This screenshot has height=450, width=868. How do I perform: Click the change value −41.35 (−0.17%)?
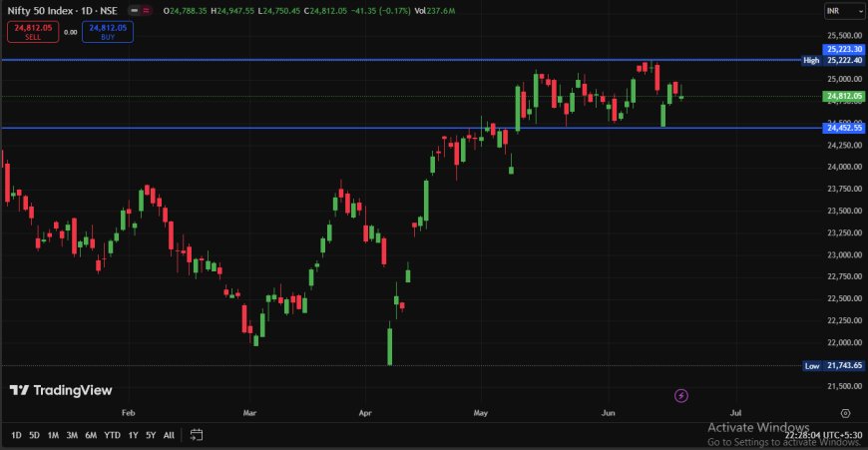coord(381,11)
